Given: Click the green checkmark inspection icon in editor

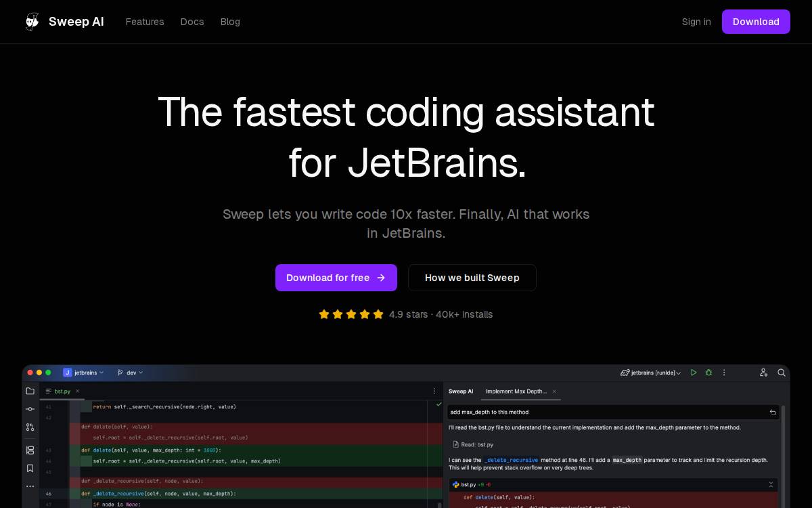Looking at the screenshot, I should (438, 404).
